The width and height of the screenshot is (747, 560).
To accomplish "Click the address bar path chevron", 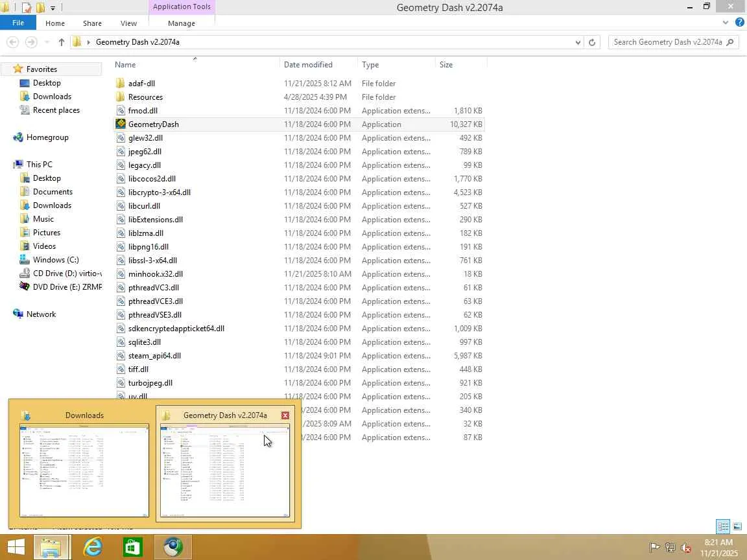I will (89, 42).
